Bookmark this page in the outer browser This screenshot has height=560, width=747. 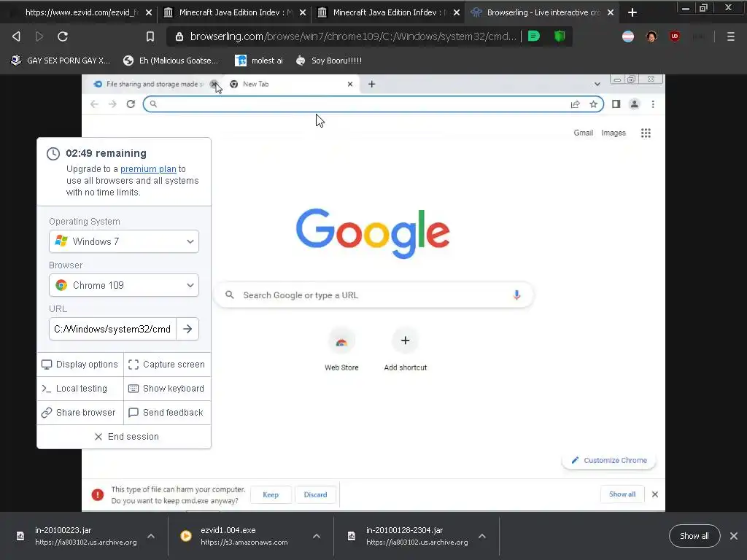[x=150, y=36]
